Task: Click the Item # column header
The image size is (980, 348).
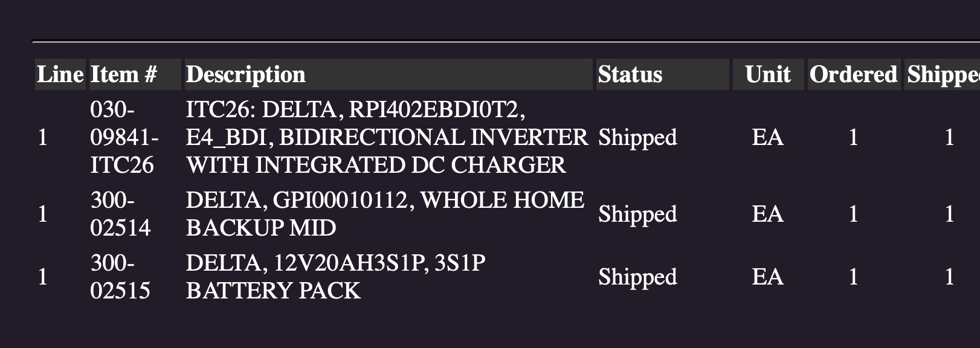Action: pyautogui.click(x=124, y=74)
